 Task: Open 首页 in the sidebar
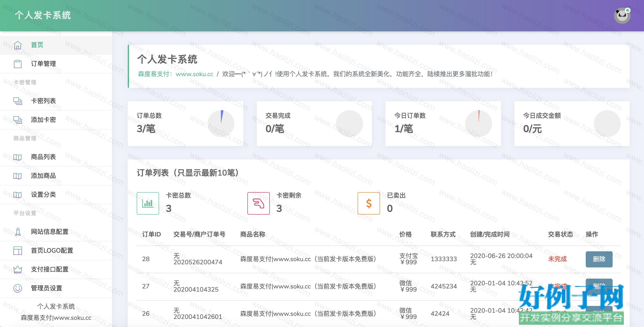tap(56, 45)
